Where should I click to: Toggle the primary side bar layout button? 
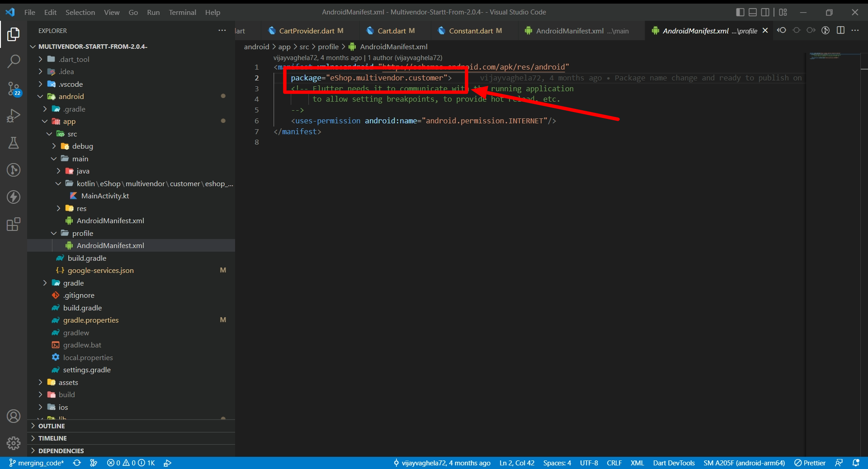(x=740, y=12)
